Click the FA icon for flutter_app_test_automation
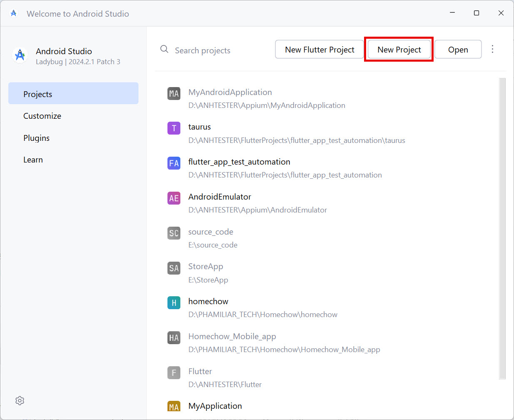 coord(174,163)
